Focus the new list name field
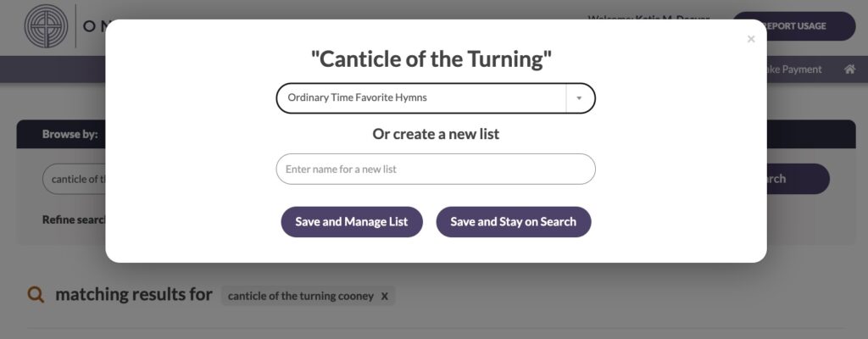This screenshot has width=868, height=339. (436, 169)
